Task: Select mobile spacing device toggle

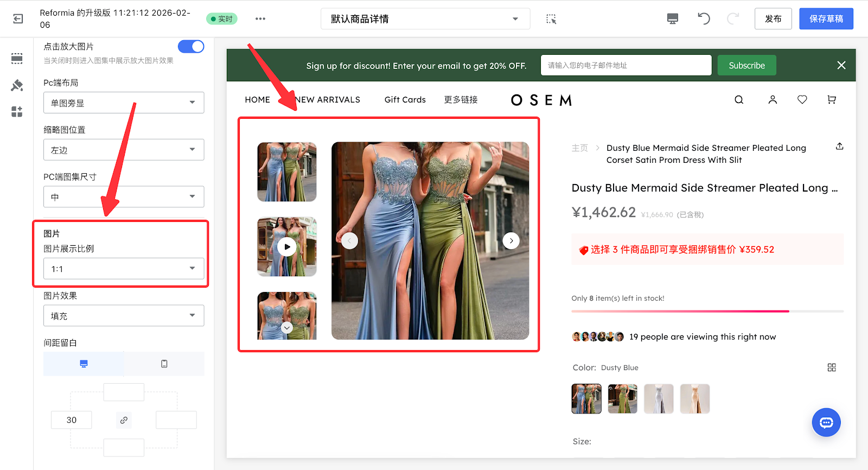Action: [164, 364]
